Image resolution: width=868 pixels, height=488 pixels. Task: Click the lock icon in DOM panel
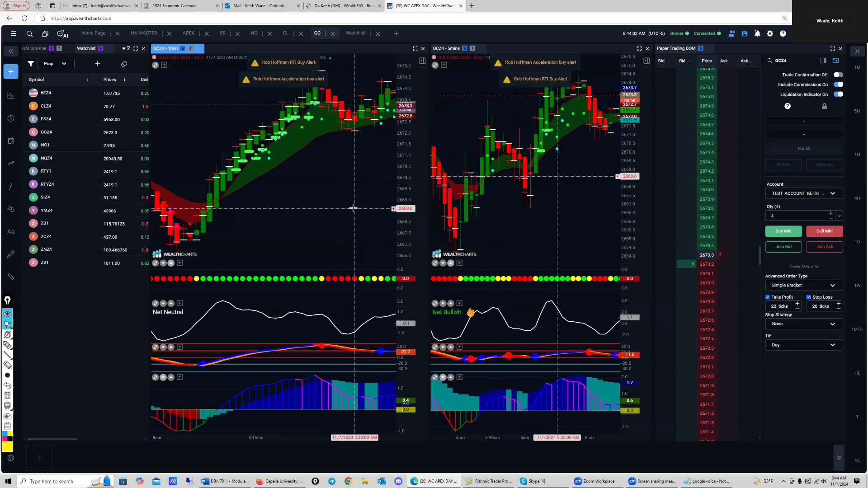click(x=824, y=106)
